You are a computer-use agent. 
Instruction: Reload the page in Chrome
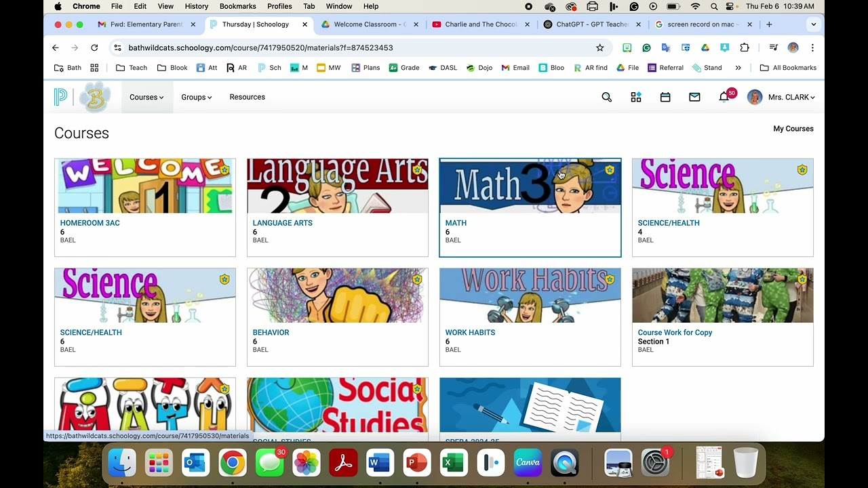point(94,47)
